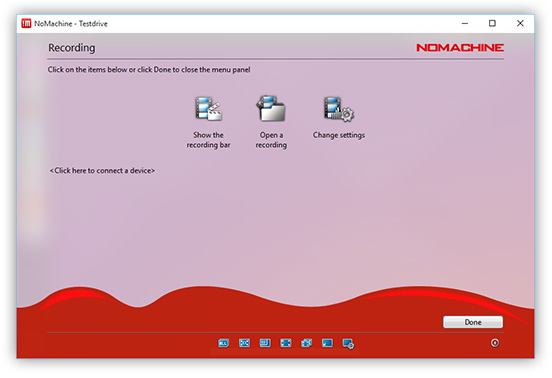Viewport: 552px width, 378px height.
Task: Click the third monitor icon in bottom toolbar
Action: pos(265,343)
